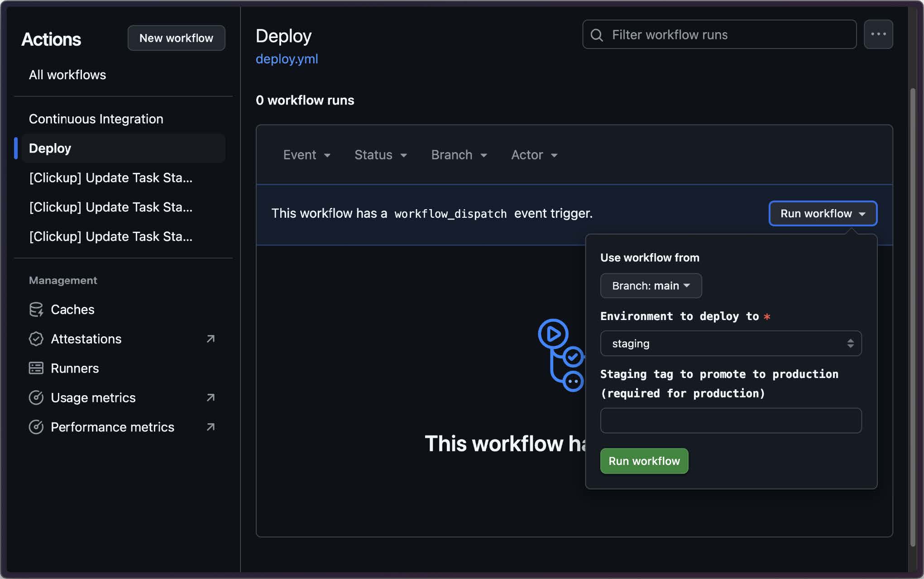
Task: Select the Deploy workflow in sidebar
Action: point(123,148)
